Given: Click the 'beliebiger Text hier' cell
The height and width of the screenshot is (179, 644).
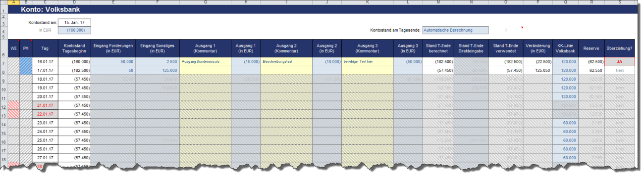Looking at the screenshot, I should [367, 62].
